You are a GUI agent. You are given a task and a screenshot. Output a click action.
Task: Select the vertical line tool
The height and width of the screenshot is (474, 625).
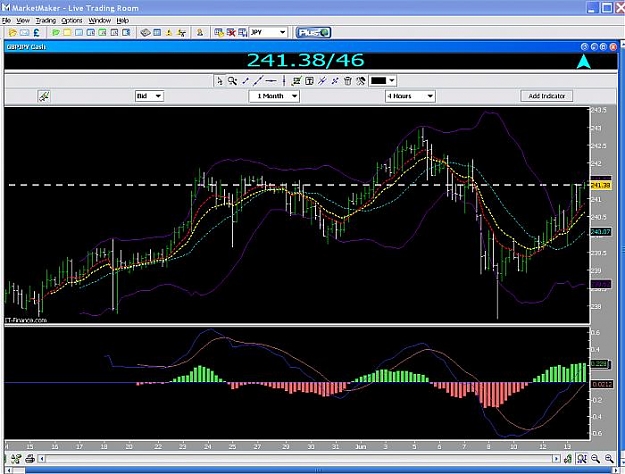284,81
